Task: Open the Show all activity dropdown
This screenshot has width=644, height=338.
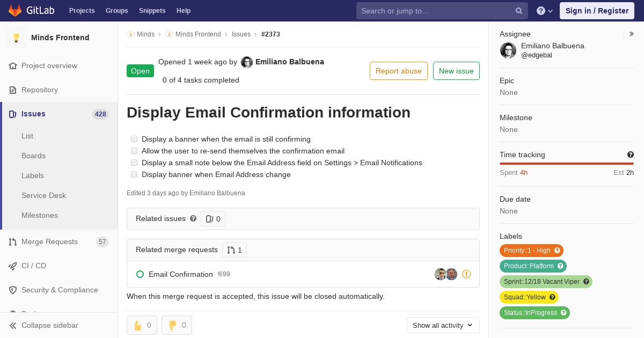Action: coord(443,325)
